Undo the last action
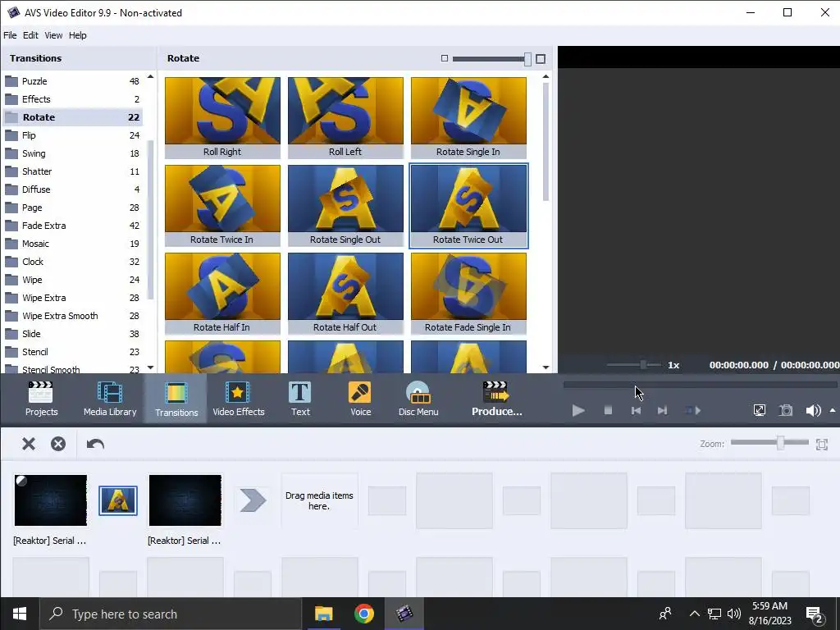The height and width of the screenshot is (630, 840). tap(95, 444)
